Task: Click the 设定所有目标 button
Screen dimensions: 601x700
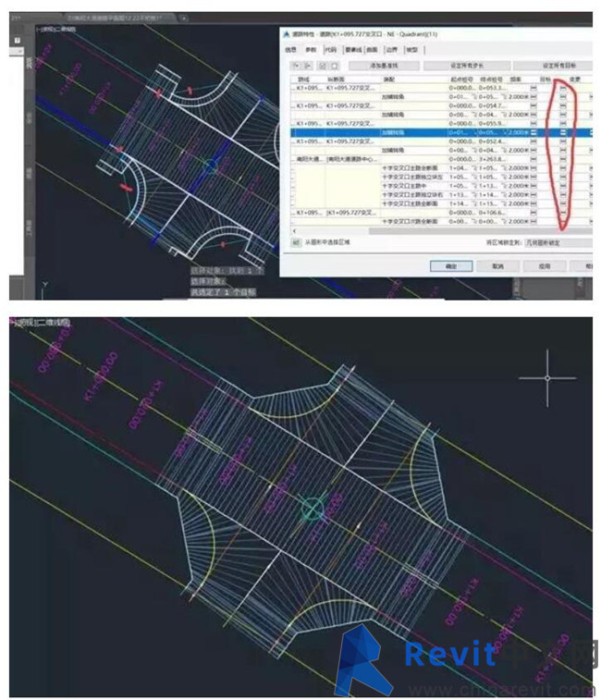Action: tap(554, 66)
